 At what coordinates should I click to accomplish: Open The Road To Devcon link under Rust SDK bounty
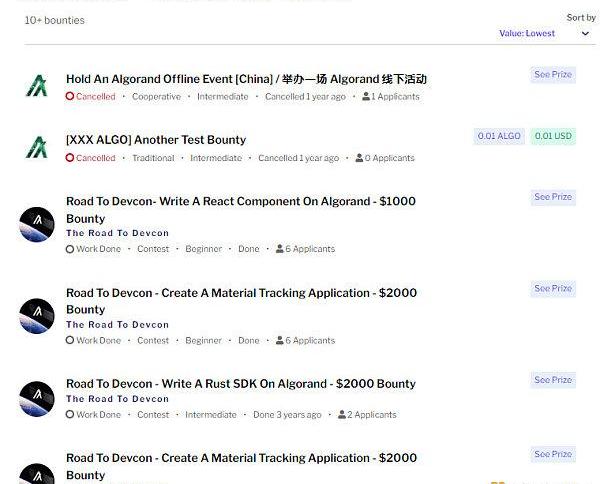[117, 399]
